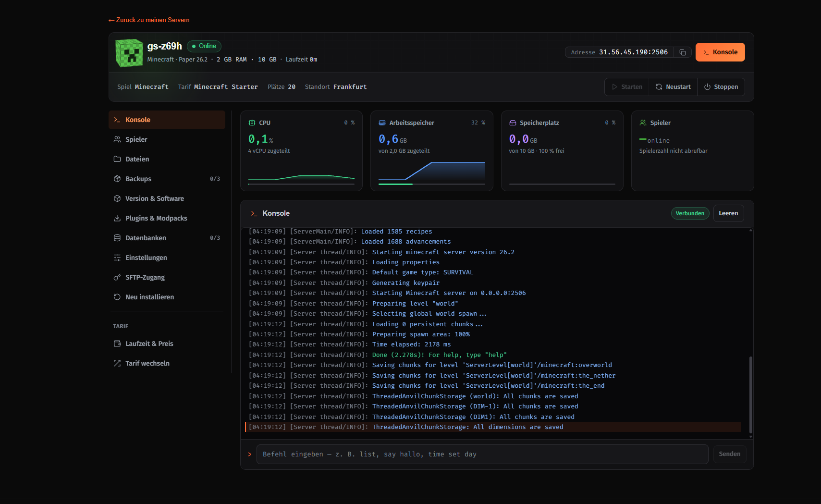Click the Arbeitsspeicher green progress bar
This screenshot has width=821, height=504.
395,184
